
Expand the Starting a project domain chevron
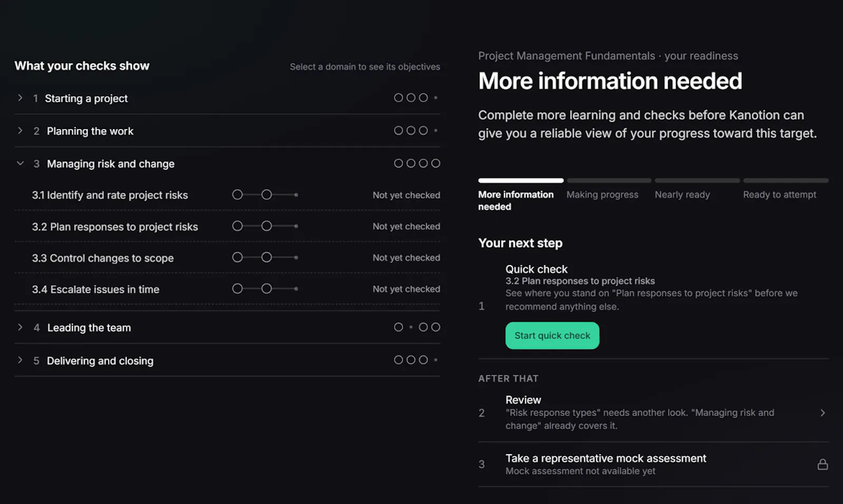click(20, 98)
